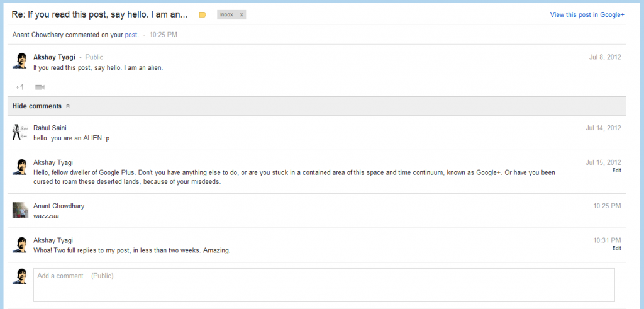The width and height of the screenshot is (644, 309).
Task: Click the avatar beside the comment box
Action: 19,276
